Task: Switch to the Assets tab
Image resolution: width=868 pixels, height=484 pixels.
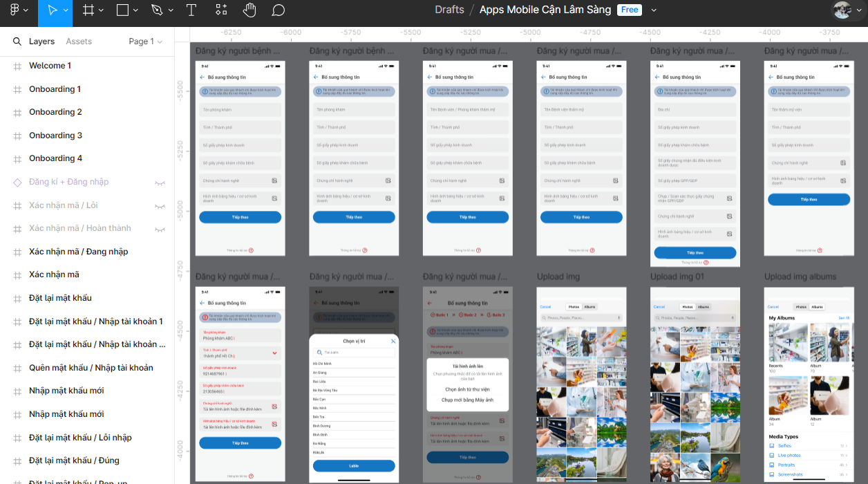Action: 79,41
